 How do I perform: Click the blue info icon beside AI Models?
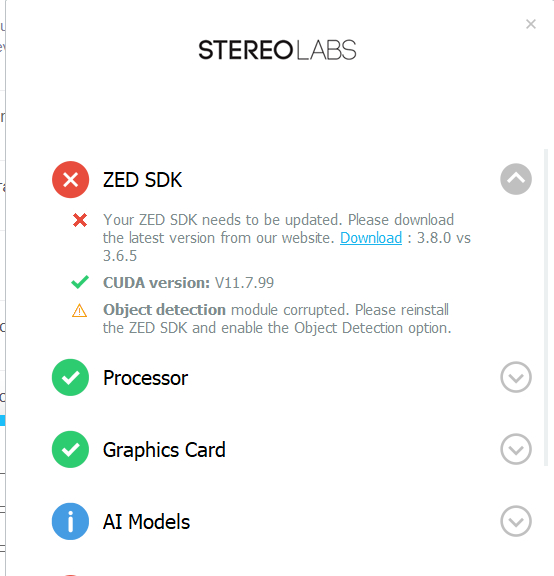pos(71,521)
